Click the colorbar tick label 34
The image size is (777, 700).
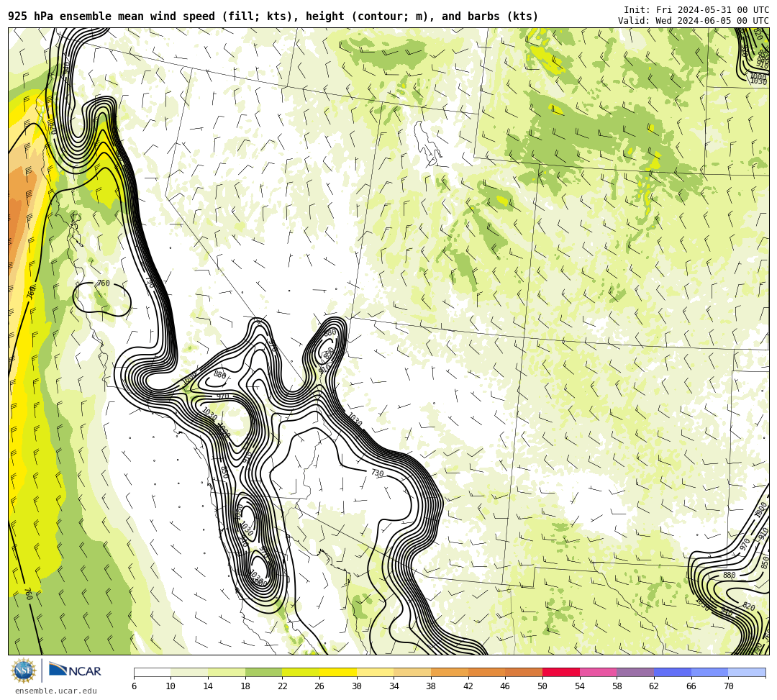(394, 686)
